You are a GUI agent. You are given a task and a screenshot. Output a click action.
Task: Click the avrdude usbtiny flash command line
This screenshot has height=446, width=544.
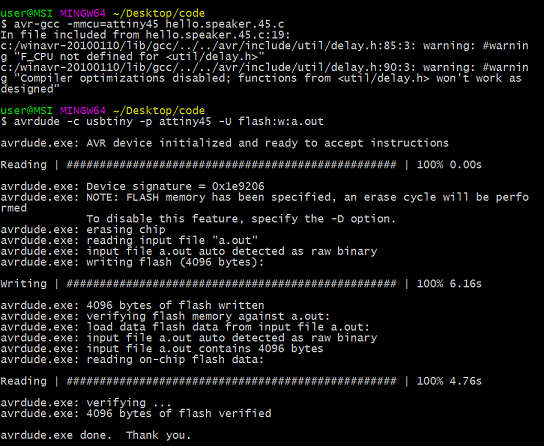click(x=162, y=122)
